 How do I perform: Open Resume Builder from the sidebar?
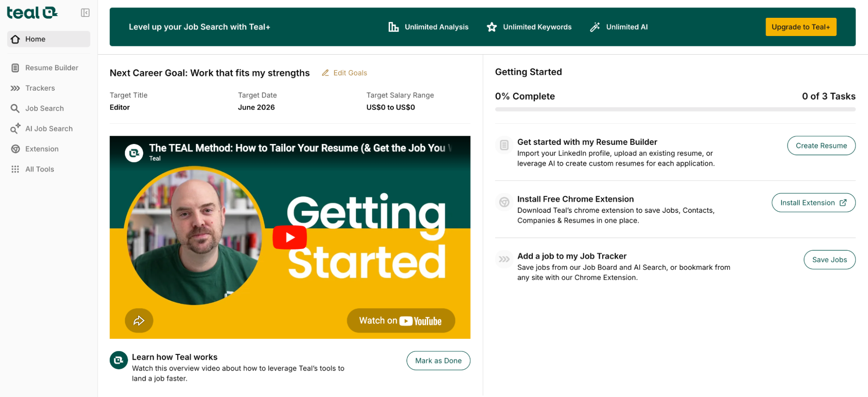click(51, 68)
